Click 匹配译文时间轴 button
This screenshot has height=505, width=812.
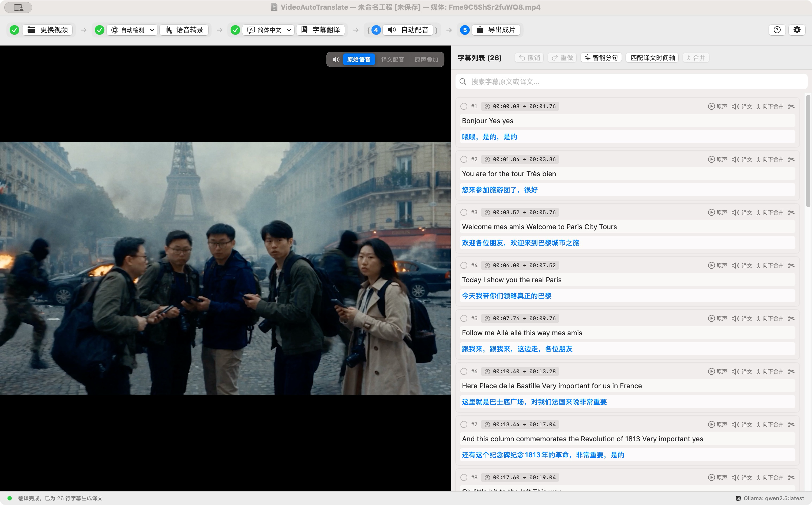coord(652,58)
